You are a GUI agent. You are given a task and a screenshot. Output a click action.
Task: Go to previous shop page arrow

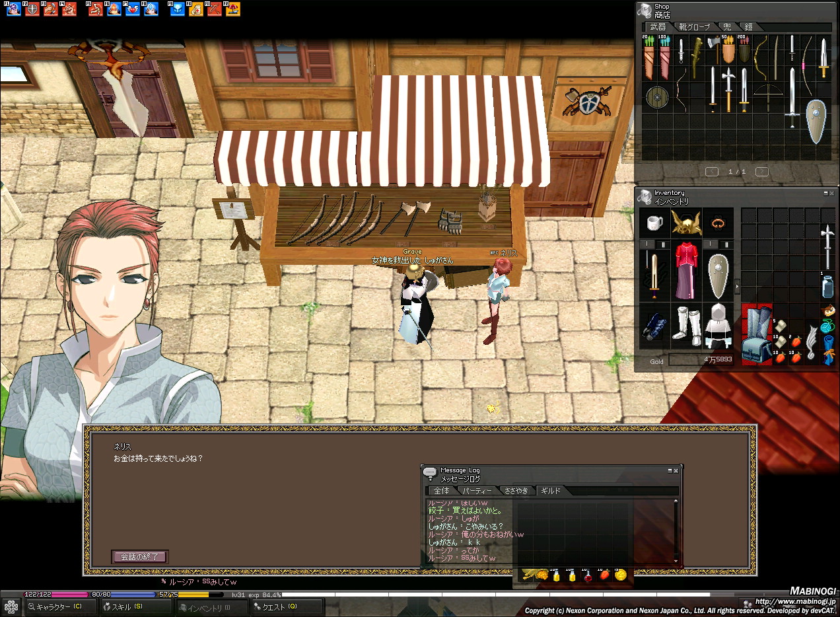point(712,172)
